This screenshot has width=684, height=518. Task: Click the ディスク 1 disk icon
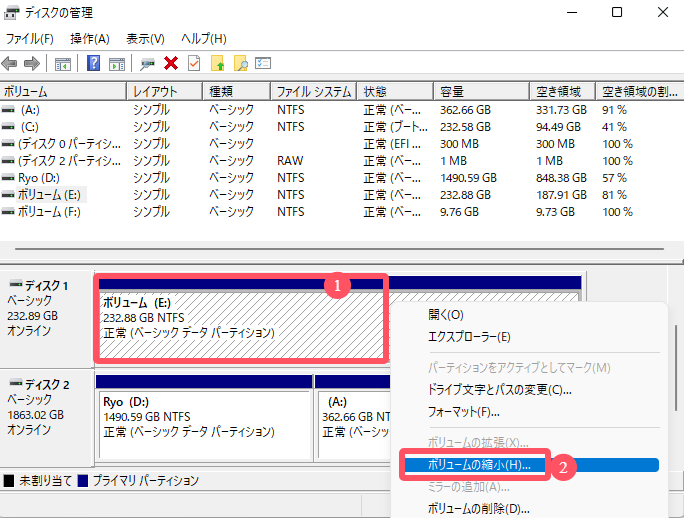(x=16, y=284)
